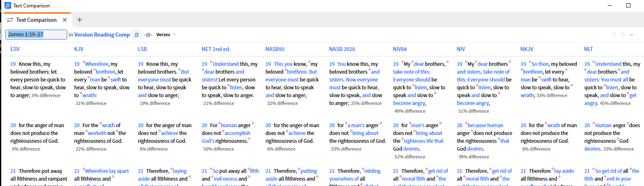
Task: Click '21% difference' in NET column
Action: (x=219, y=103)
